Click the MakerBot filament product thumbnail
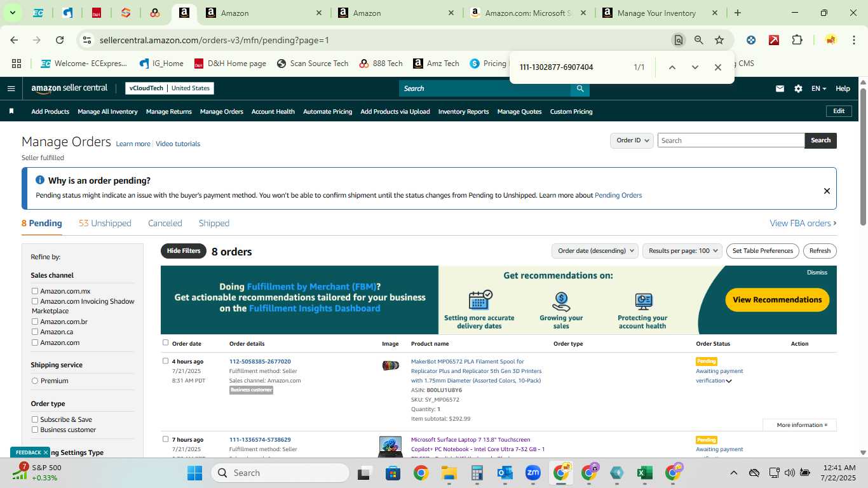Screen dimensions: 868x488 pyautogui.click(x=390, y=365)
